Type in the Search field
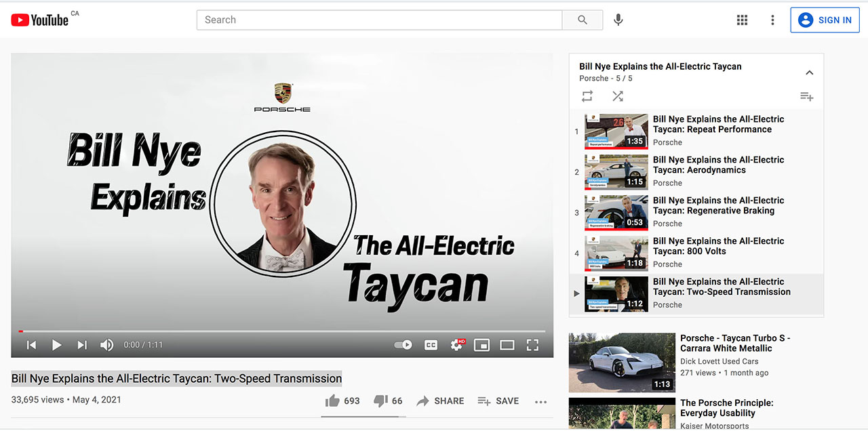The height and width of the screenshot is (431, 868). [379, 20]
